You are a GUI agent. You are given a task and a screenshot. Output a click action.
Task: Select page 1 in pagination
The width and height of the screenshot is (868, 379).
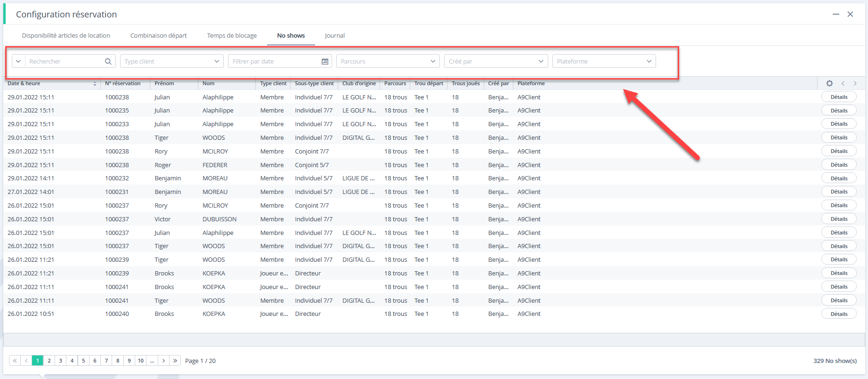click(38, 361)
